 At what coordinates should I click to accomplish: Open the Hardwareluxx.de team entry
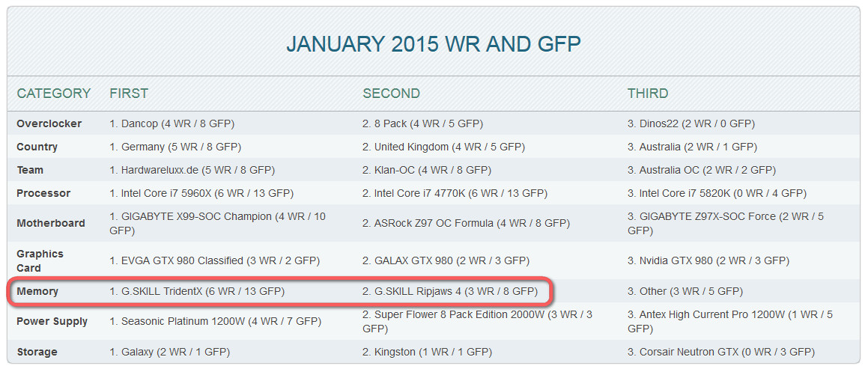coord(192,171)
